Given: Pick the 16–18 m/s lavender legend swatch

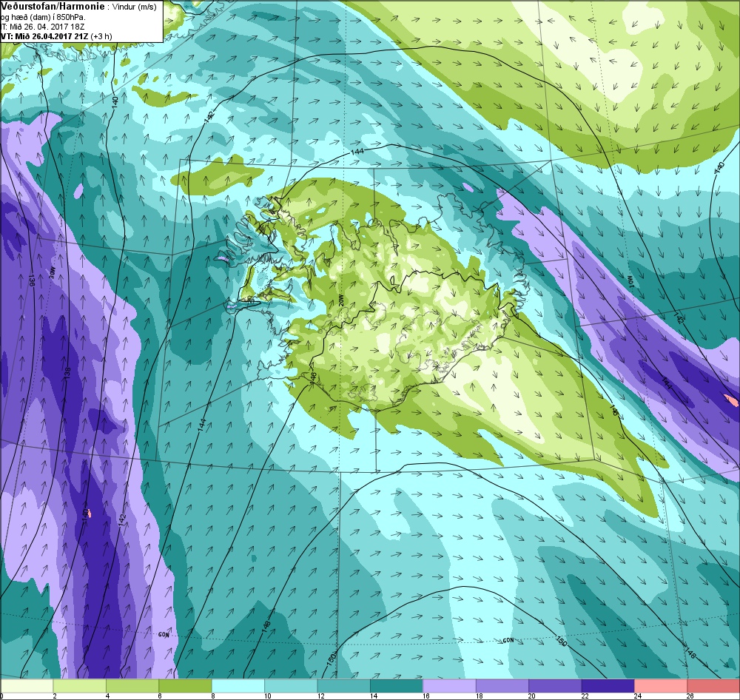Looking at the screenshot, I should click(x=449, y=685).
